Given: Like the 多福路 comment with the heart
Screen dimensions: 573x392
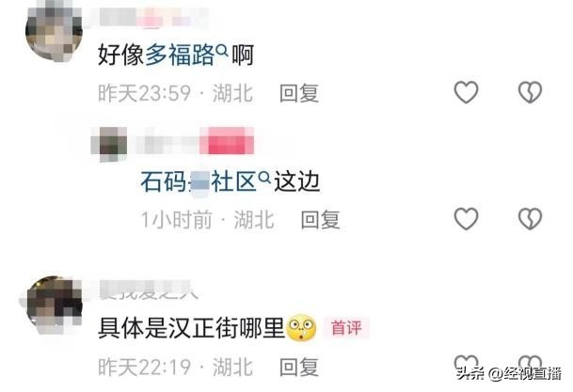Looking at the screenshot, I should tap(466, 92).
